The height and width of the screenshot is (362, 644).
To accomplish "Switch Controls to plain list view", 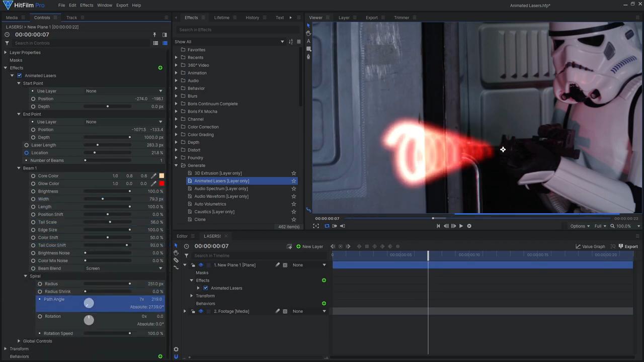I will click(155, 43).
